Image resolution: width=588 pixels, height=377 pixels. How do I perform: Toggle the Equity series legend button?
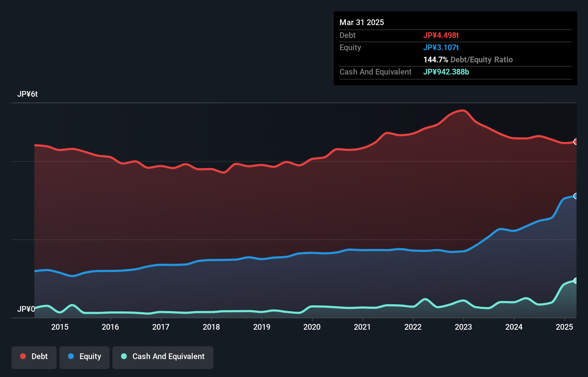pyautogui.click(x=85, y=357)
